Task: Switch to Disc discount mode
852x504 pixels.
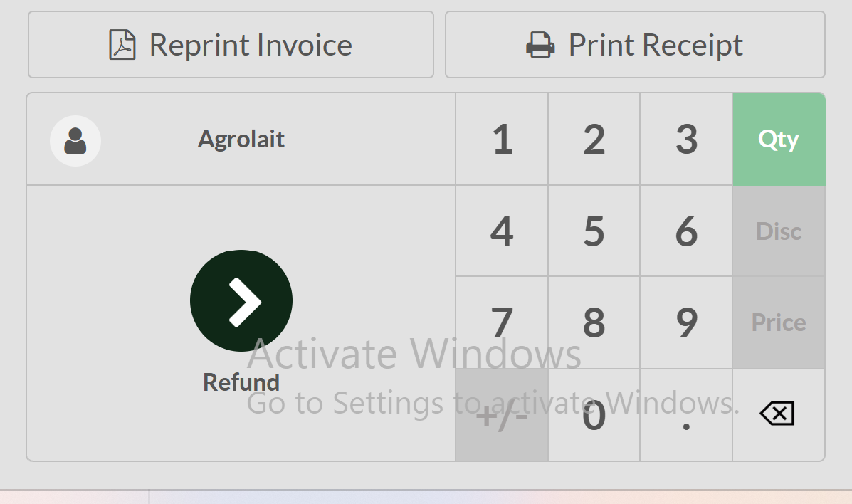Action: click(779, 231)
